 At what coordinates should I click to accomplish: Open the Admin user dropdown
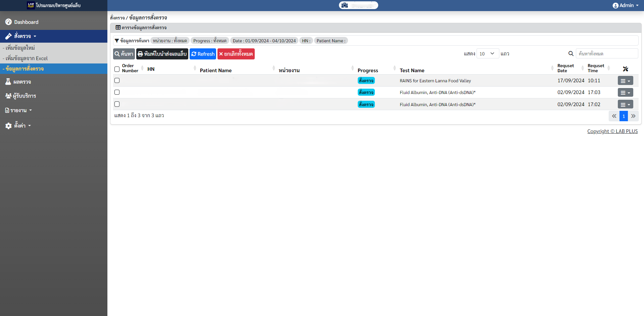click(x=625, y=5)
